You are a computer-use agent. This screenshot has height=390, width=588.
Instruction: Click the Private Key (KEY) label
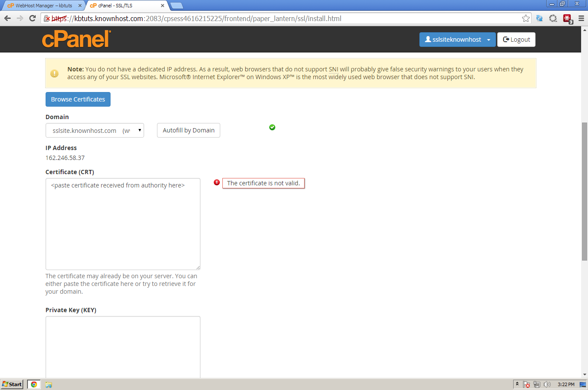point(71,310)
